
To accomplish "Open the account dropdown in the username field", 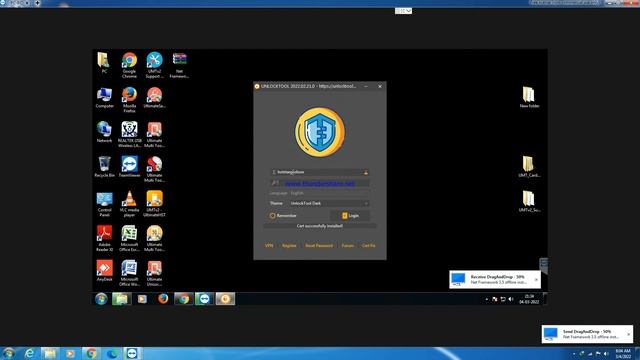I will [x=366, y=172].
